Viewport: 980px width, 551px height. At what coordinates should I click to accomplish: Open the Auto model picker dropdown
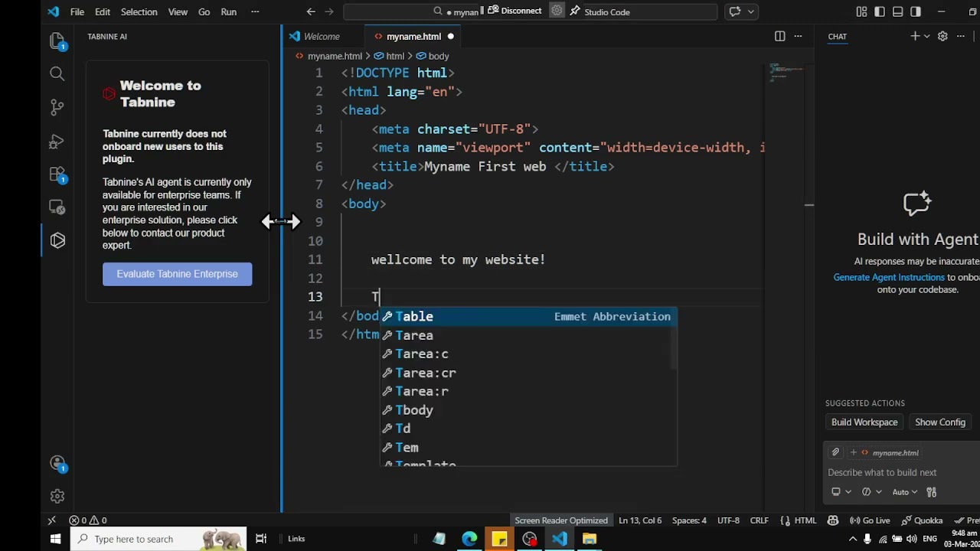pyautogui.click(x=904, y=492)
